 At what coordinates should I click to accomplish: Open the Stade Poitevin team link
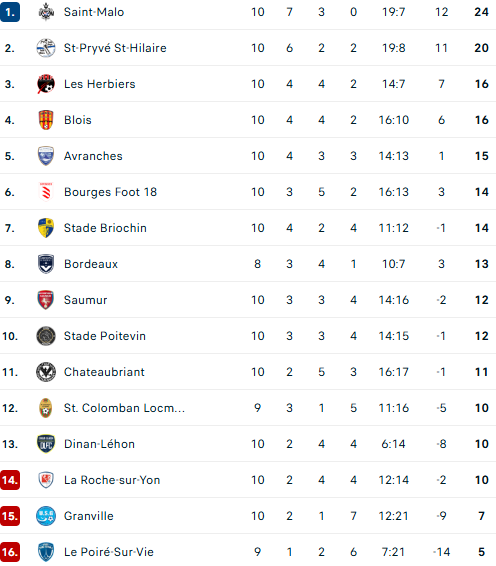coord(105,336)
